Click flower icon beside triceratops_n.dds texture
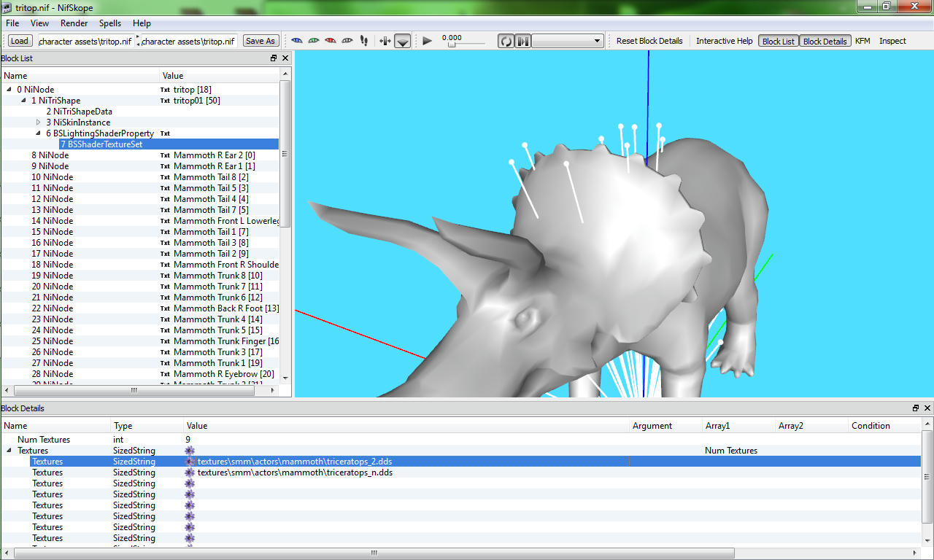The height and width of the screenshot is (560, 934). [190, 472]
